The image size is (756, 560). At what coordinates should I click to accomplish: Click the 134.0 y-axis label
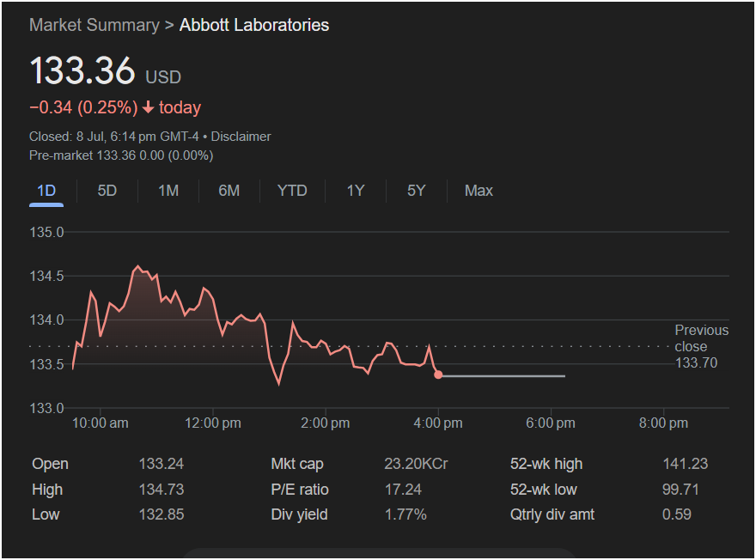click(x=46, y=320)
